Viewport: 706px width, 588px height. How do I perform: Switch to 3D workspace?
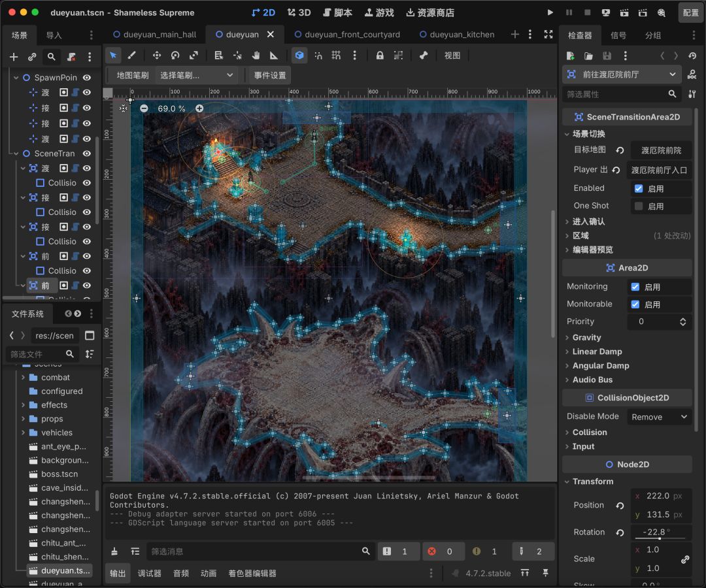(x=299, y=12)
